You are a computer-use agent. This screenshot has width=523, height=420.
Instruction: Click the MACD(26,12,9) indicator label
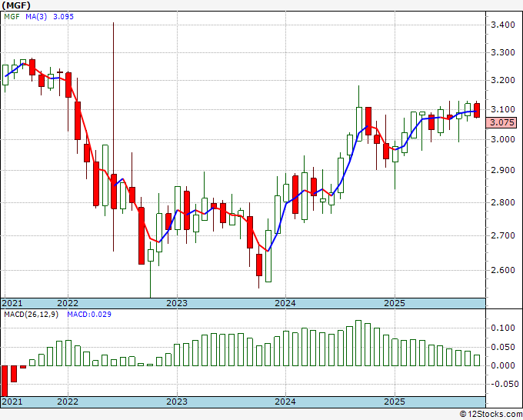click(31, 315)
